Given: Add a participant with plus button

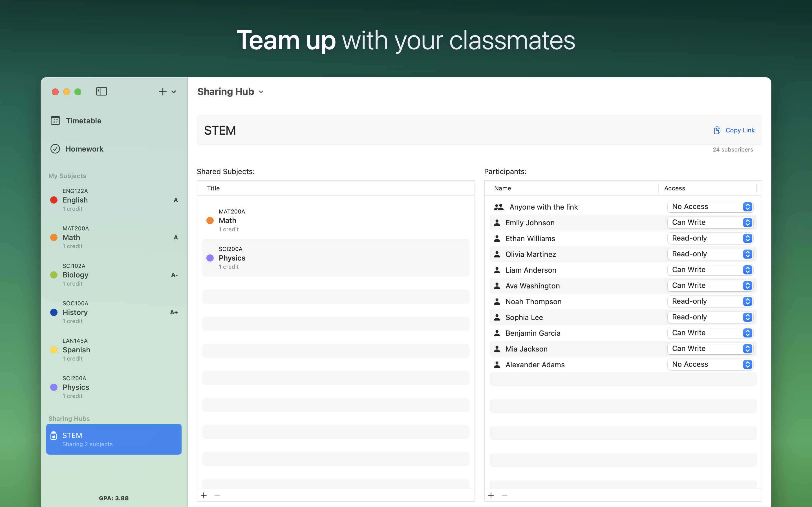Looking at the screenshot, I should (x=491, y=495).
